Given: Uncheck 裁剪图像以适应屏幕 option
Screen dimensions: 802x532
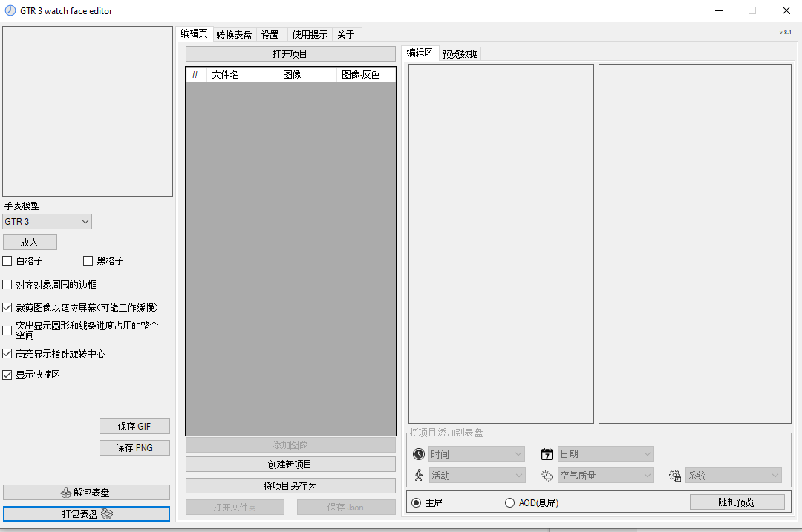Looking at the screenshot, I should coord(7,308).
